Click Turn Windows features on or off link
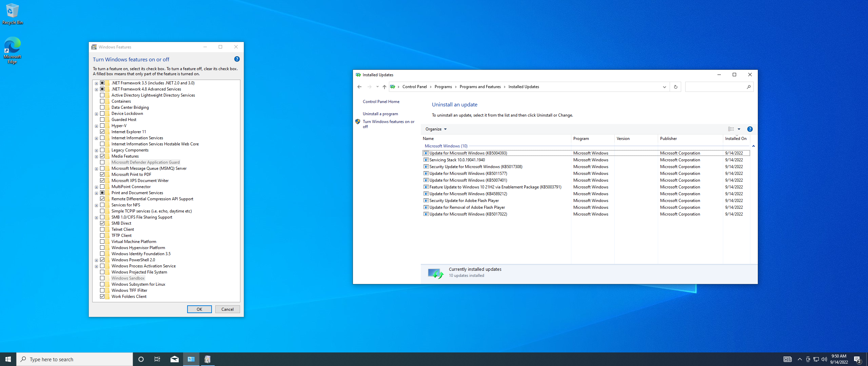Image resolution: width=868 pixels, height=366 pixels. pos(389,124)
